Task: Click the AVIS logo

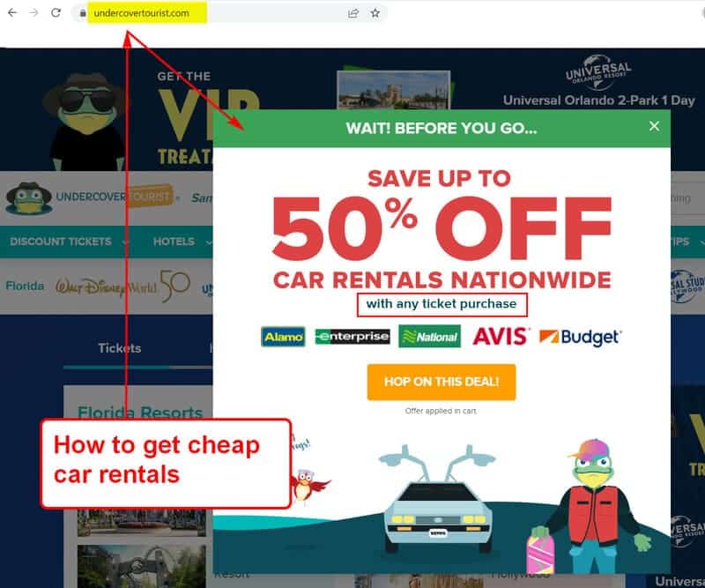Action: [500, 337]
